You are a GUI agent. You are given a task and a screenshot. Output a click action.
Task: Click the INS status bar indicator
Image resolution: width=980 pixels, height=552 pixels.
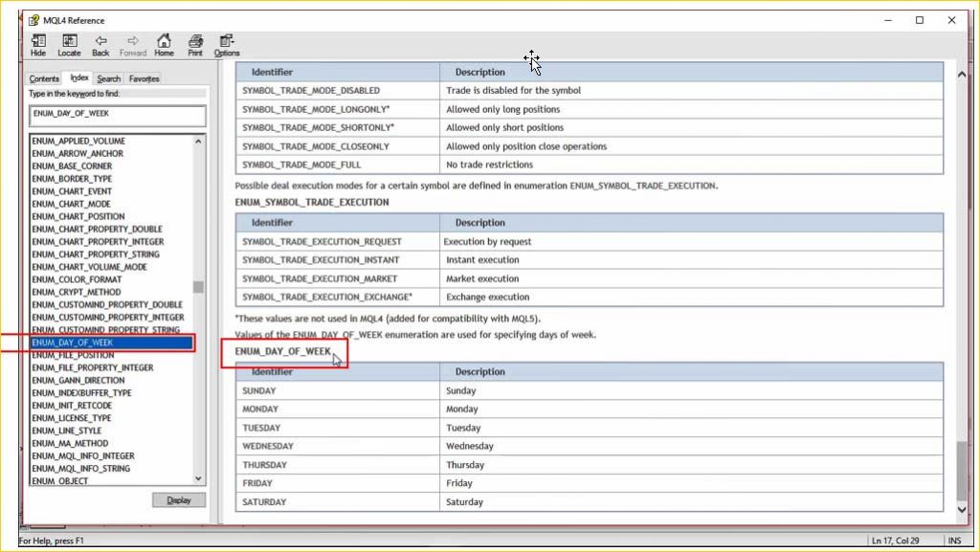tap(954, 541)
